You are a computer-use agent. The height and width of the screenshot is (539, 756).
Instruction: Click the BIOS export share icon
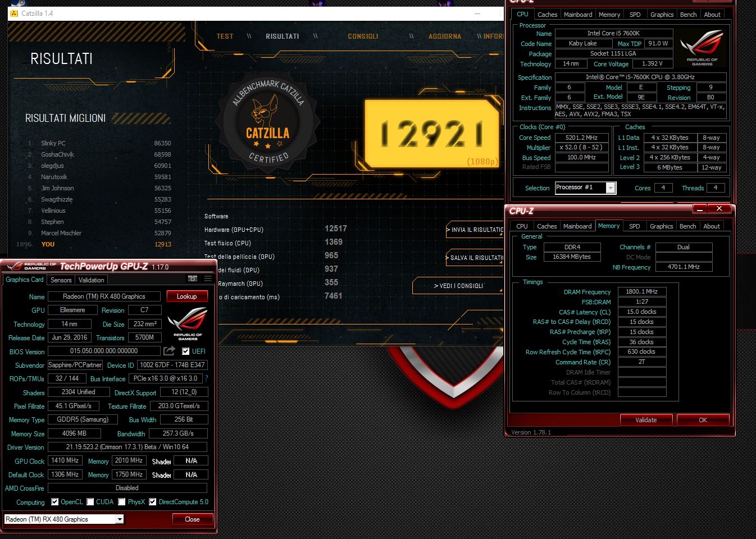point(169,351)
